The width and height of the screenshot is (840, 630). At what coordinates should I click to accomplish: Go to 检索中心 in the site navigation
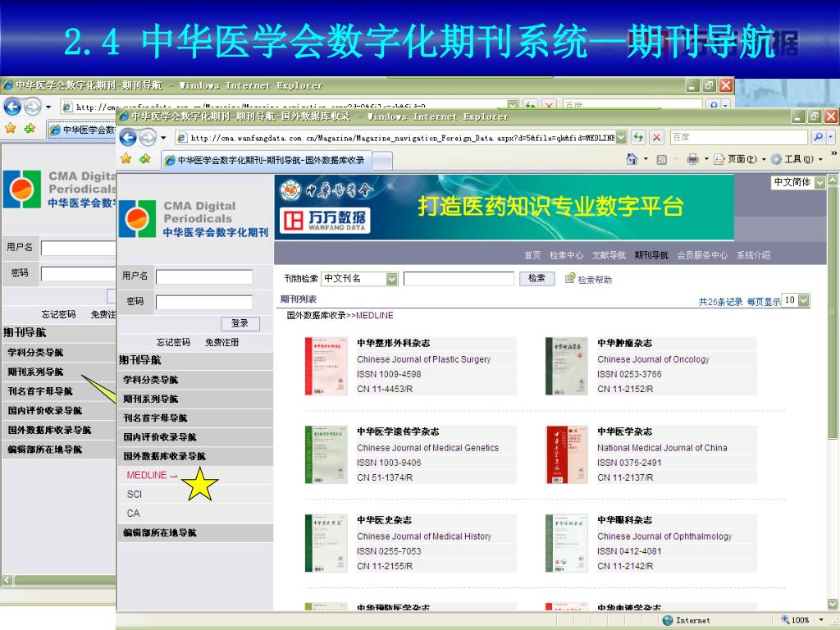[566, 256]
